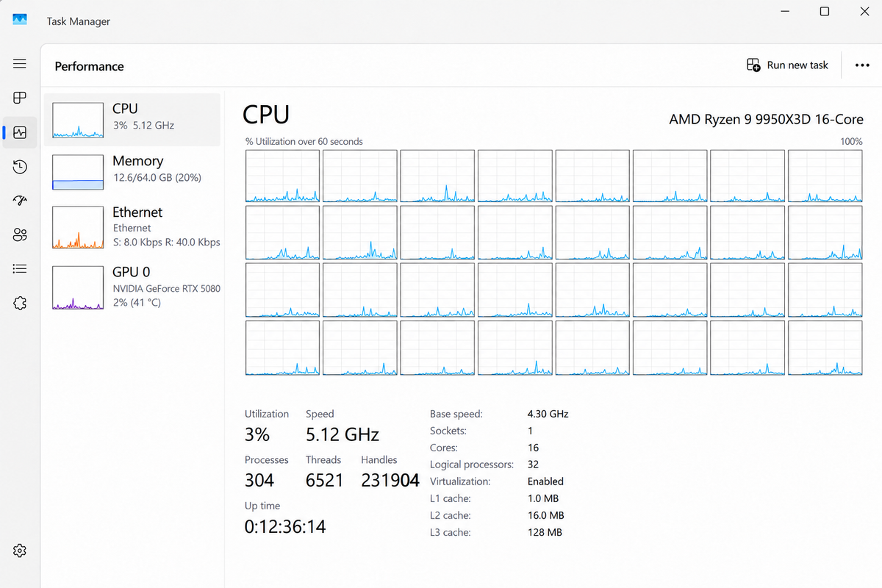Click the L3 cache value 128 MB

(x=545, y=532)
